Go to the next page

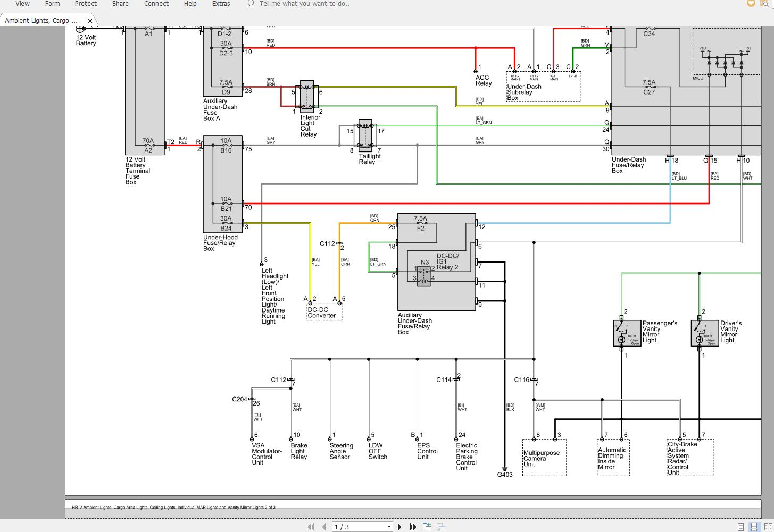[400, 527]
